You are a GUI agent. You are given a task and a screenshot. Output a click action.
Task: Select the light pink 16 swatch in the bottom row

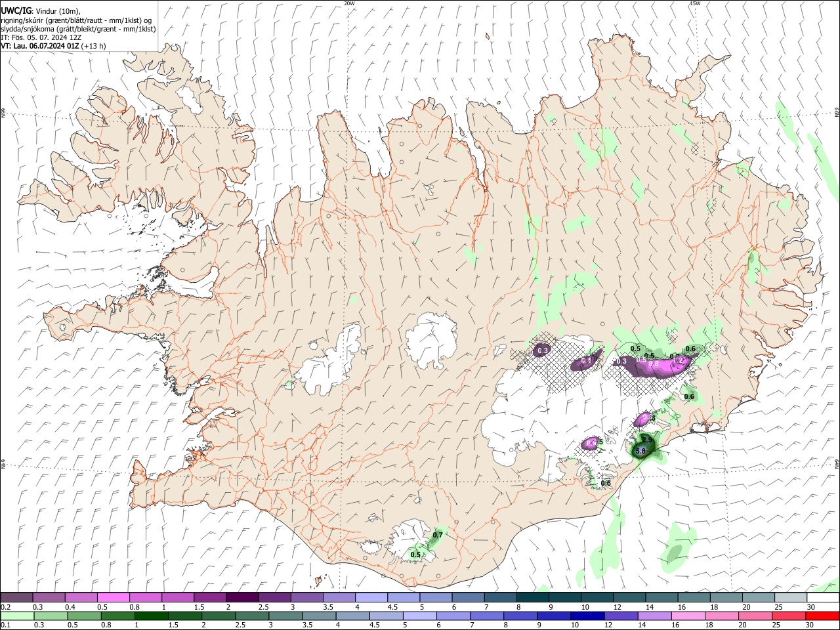click(x=689, y=616)
